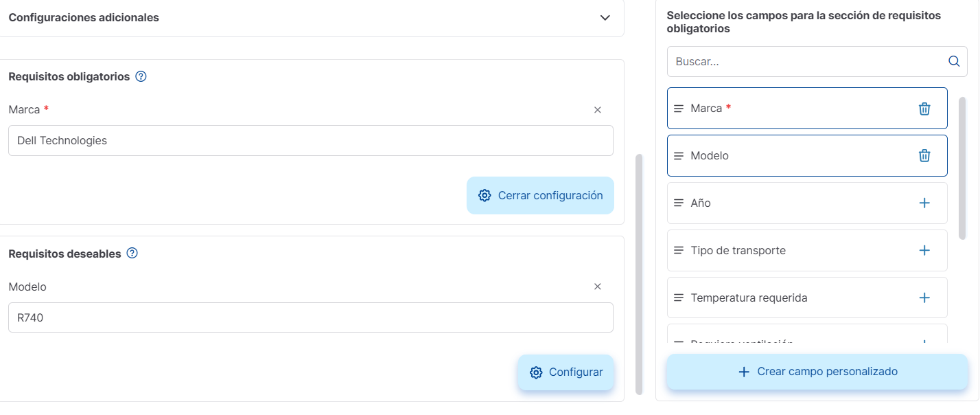Add Temperatura requerida with the plus icon
Screen dimensions: 980x415
924,298
